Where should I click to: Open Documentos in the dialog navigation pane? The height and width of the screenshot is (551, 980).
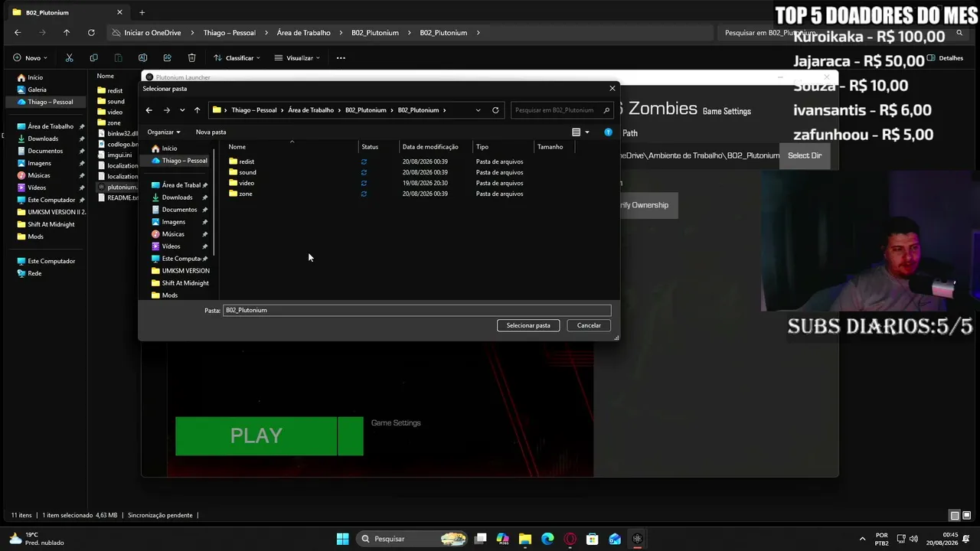(x=179, y=210)
